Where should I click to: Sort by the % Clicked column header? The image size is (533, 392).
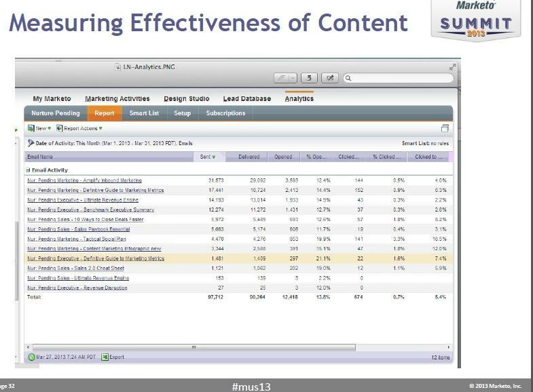click(386, 157)
